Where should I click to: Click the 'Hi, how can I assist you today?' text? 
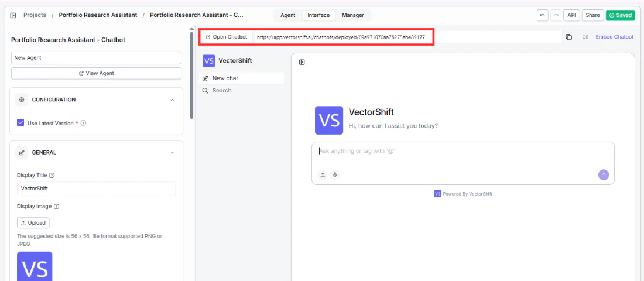point(393,126)
